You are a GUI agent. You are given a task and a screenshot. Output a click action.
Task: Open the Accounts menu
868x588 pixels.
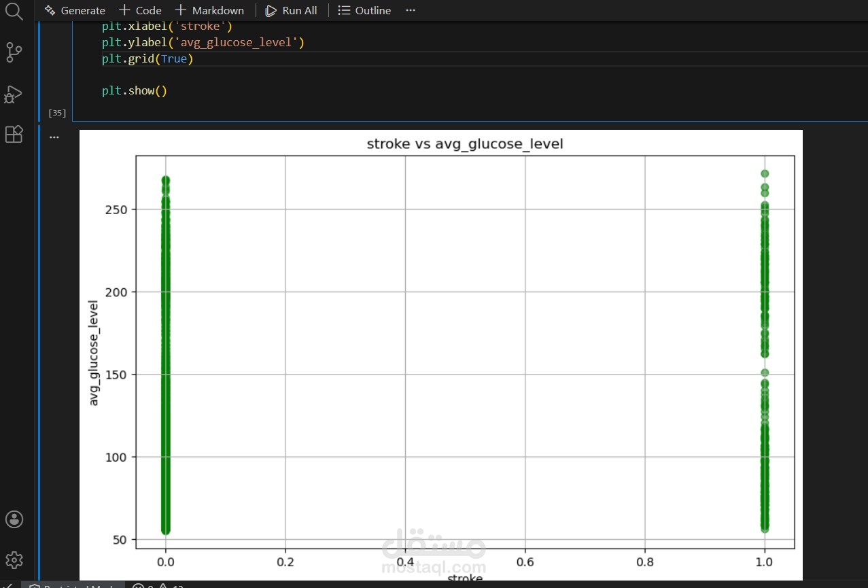tap(14, 519)
